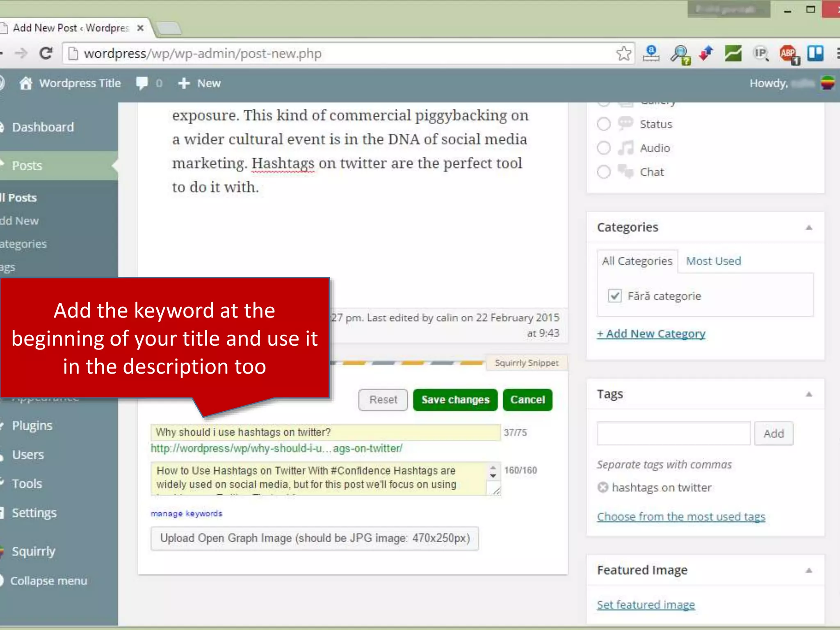
Task: Open the snippet URL link
Action: tap(276, 448)
